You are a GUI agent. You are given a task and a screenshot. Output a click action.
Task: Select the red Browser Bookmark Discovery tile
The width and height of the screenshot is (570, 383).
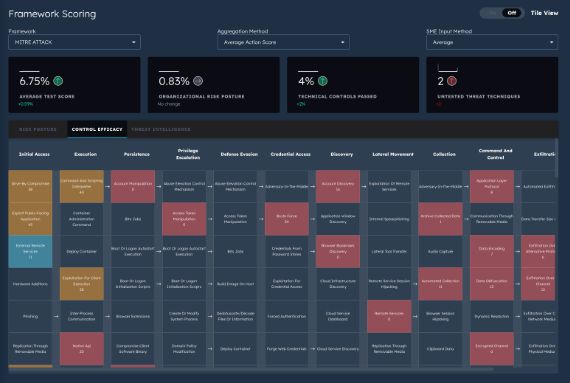click(x=338, y=251)
